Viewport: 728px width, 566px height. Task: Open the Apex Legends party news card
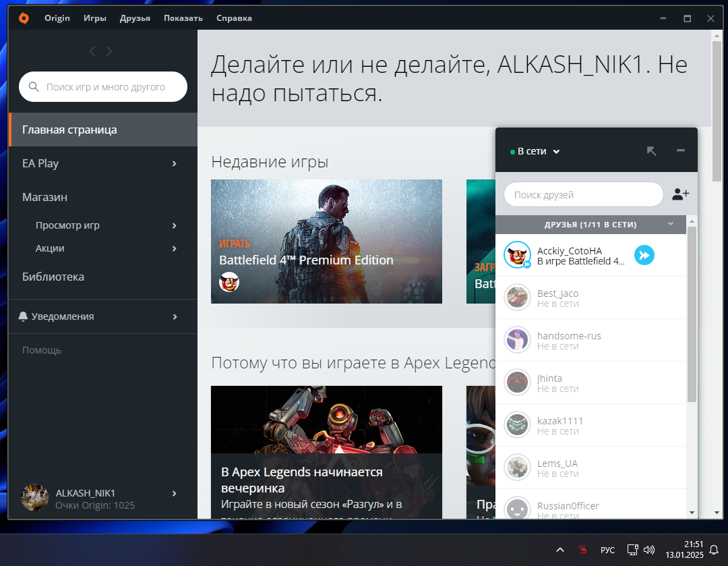pyautogui.click(x=326, y=452)
